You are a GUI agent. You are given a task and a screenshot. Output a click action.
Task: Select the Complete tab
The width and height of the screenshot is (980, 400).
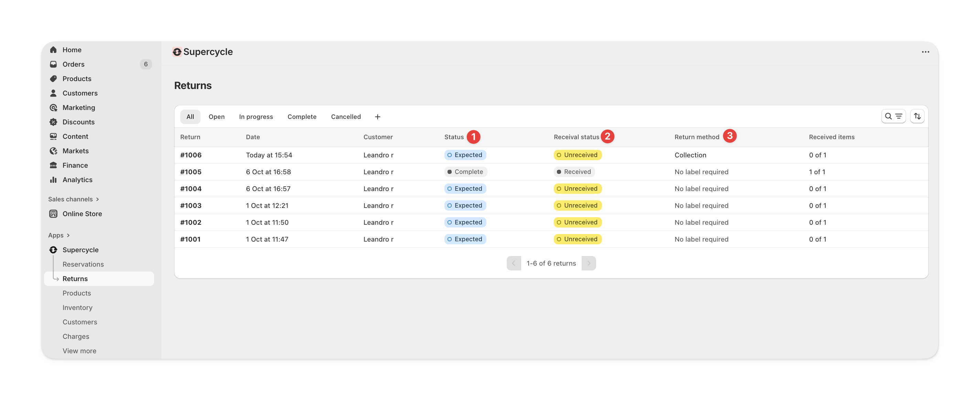click(x=302, y=117)
